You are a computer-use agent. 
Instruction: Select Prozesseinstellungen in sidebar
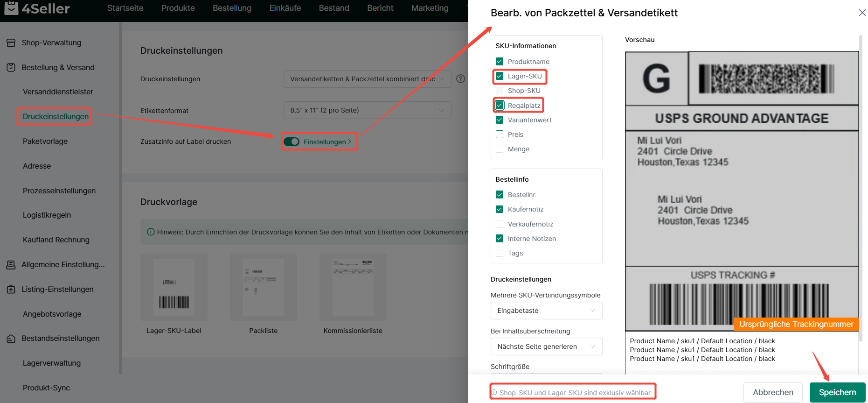point(59,191)
